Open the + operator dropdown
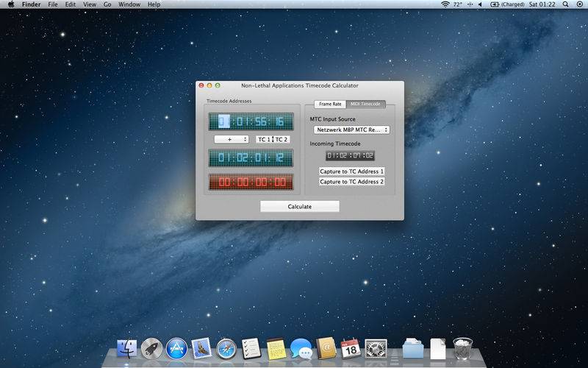Image resolution: width=588 pixels, height=368 pixels. 232,139
